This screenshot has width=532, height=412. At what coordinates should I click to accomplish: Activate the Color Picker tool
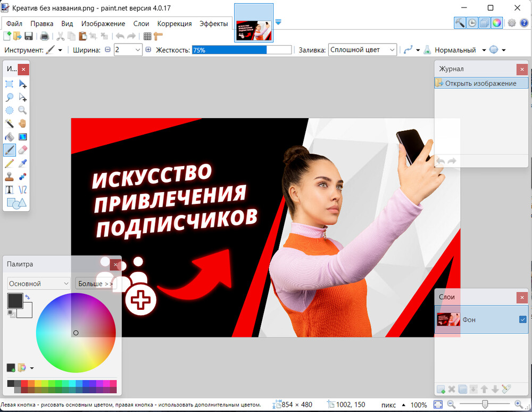click(x=21, y=163)
